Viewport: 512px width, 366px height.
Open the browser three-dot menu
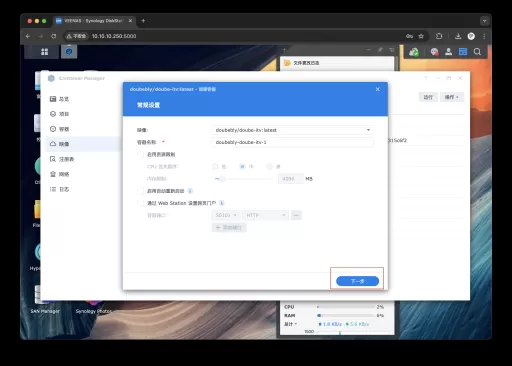(484, 36)
